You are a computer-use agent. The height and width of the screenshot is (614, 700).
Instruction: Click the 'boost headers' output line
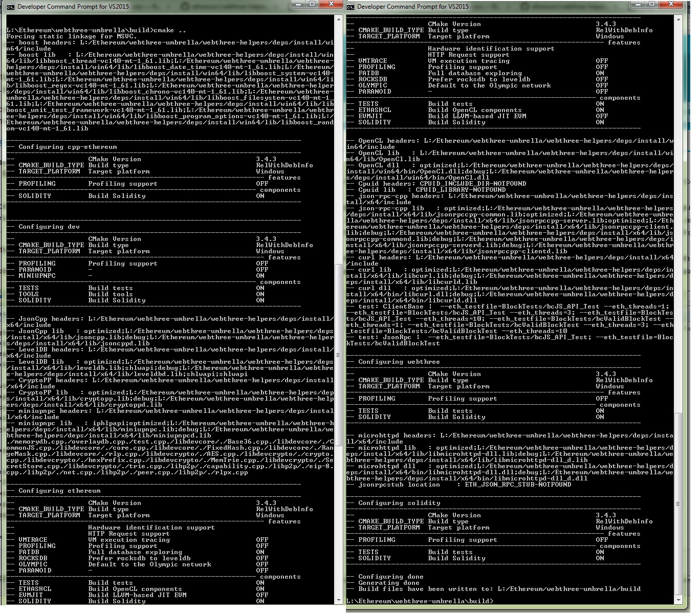[170, 46]
